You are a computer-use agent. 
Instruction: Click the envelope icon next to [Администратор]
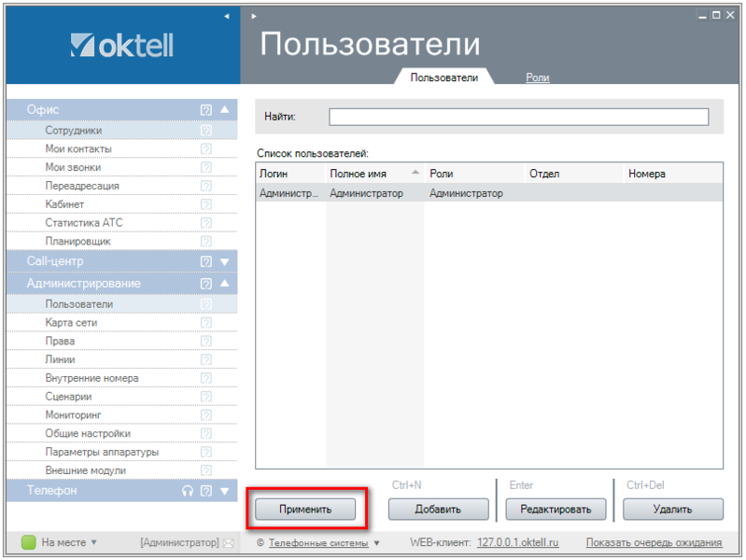click(x=229, y=542)
